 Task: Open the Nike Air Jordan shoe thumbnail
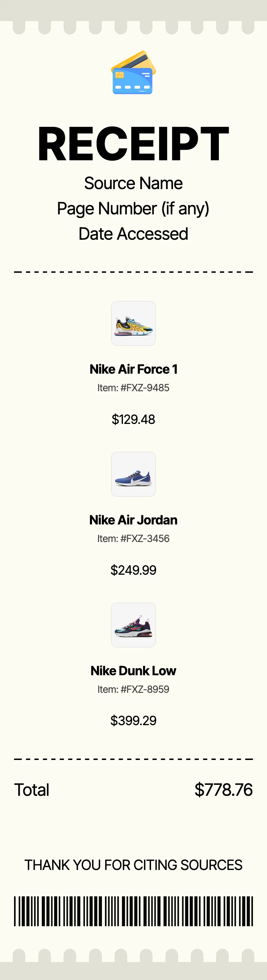pos(133,474)
